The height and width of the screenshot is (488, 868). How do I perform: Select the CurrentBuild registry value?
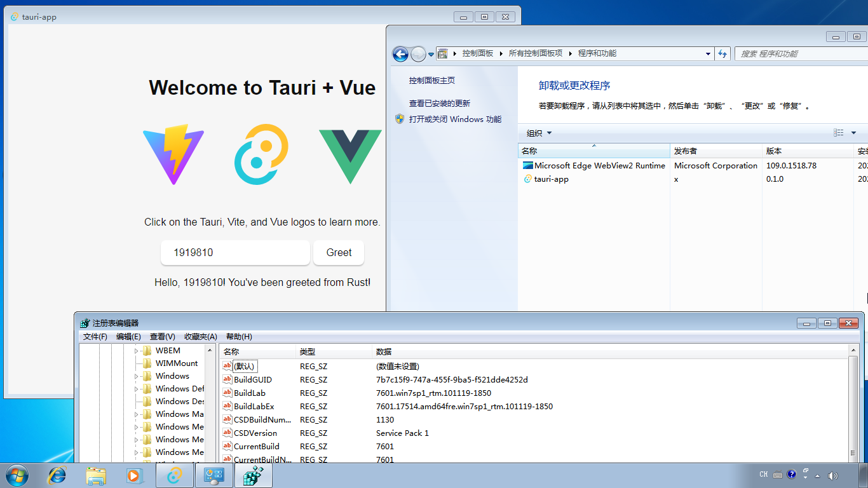coord(256,447)
